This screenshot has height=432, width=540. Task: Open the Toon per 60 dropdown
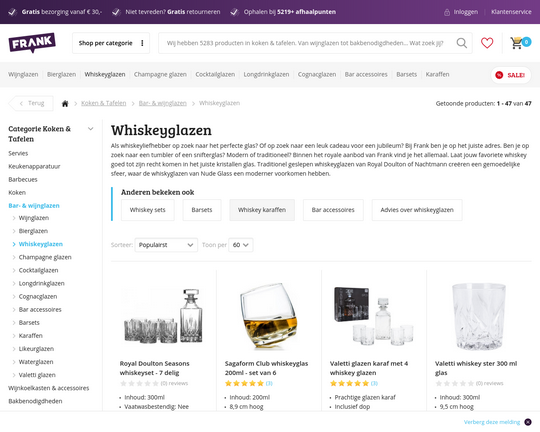[240, 245]
